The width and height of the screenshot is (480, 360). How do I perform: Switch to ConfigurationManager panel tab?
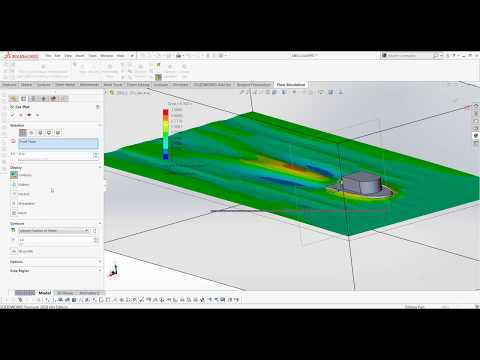(x=33, y=99)
